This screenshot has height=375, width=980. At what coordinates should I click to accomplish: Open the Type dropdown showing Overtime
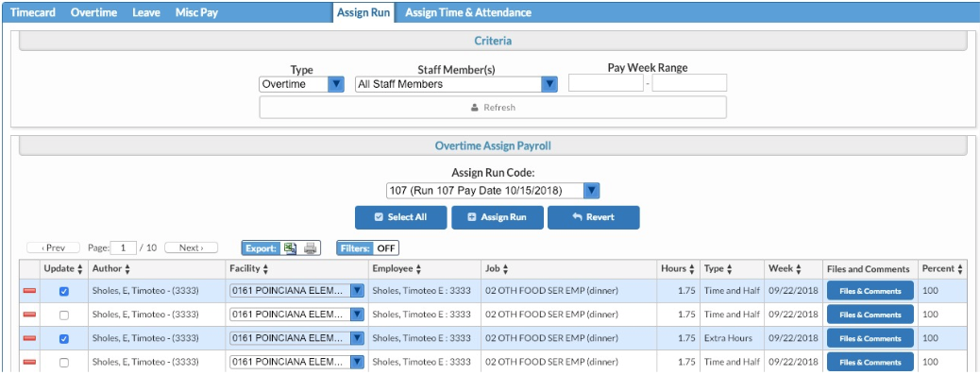[x=301, y=84]
